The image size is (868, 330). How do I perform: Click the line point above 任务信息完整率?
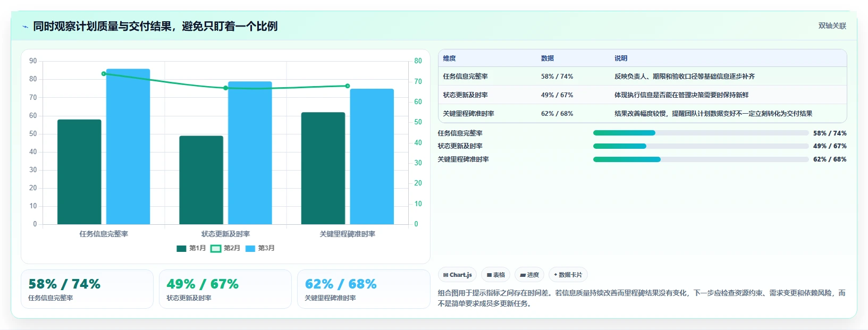tap(104, 74)
